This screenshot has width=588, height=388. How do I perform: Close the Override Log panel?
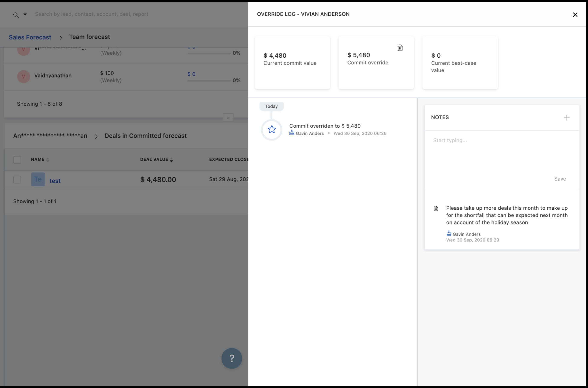(575, 15)
